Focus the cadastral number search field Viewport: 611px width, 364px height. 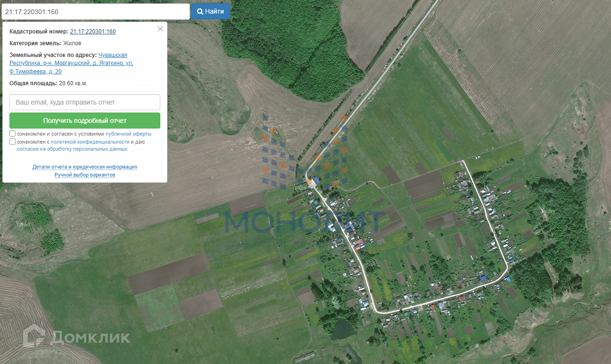[96, 12]
